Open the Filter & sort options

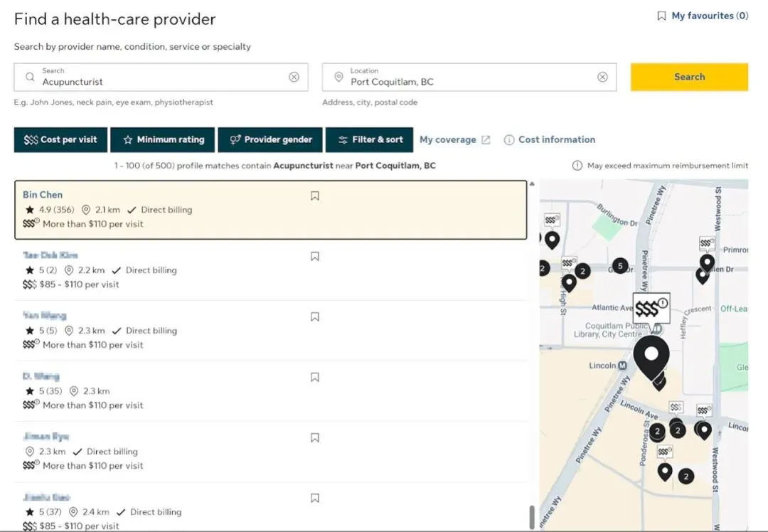click(370, 139)
